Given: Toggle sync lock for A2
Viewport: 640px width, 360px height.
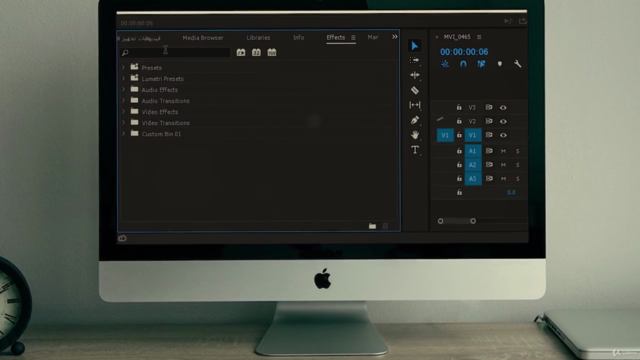Looking at the screenshot, I should pos(489,165).
